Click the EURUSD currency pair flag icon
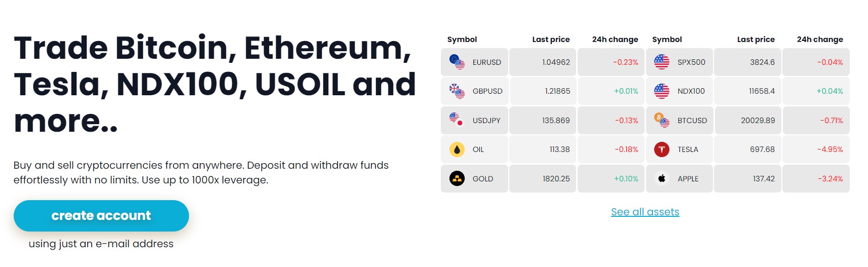 457,62
